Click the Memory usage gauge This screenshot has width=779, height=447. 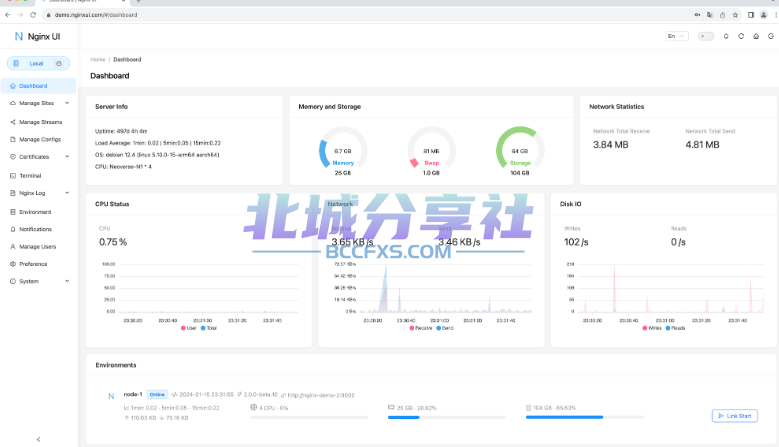pyautogui.click(x=343, y=150)
